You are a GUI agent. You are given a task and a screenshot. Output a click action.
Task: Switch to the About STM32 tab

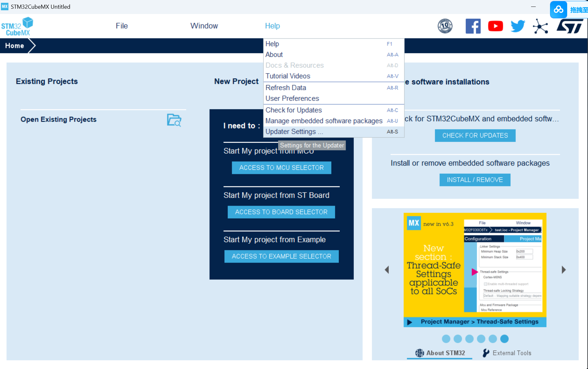(x=440, y=353)
